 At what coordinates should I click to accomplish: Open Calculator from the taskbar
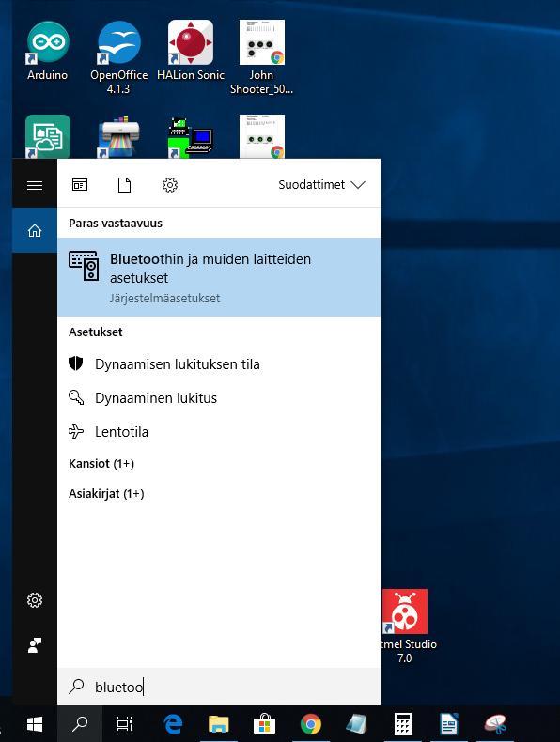click(403, 723)
